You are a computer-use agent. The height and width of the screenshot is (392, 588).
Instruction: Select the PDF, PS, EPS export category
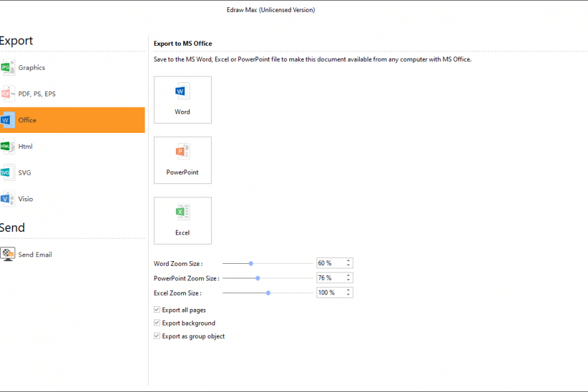72,94
